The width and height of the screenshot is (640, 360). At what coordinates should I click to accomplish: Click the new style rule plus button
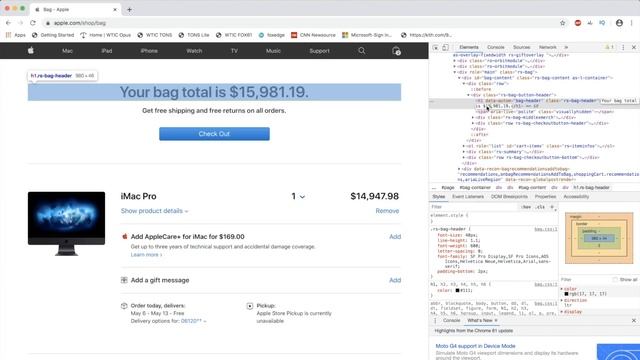pos(552,207)
